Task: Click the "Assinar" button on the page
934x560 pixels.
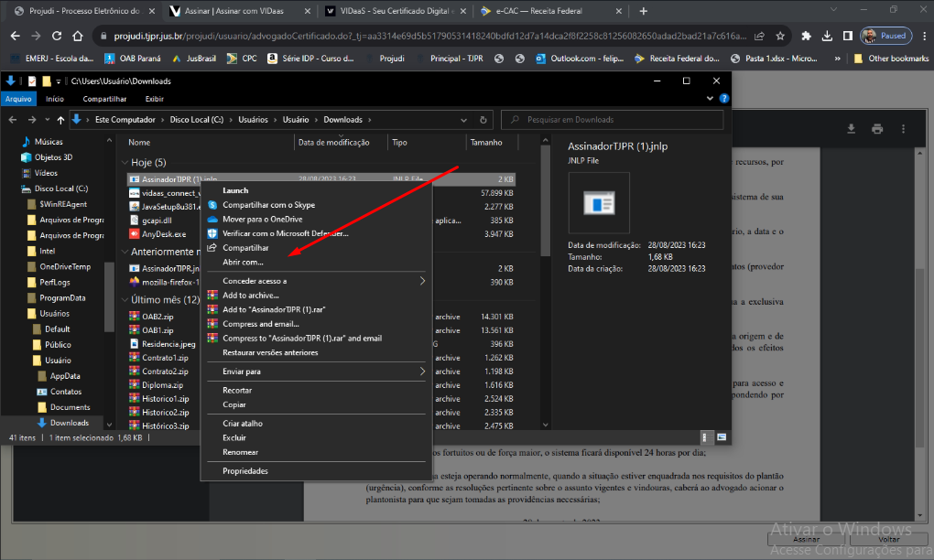Action: (x=807, y=540)
